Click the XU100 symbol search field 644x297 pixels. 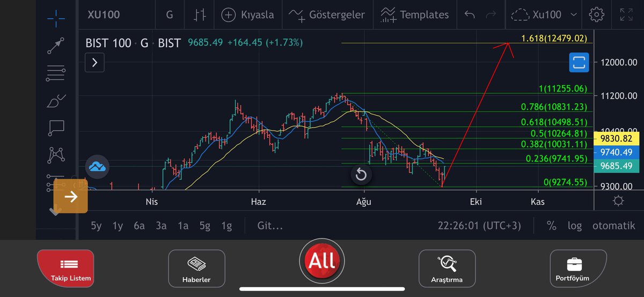[x=103, y=14]
